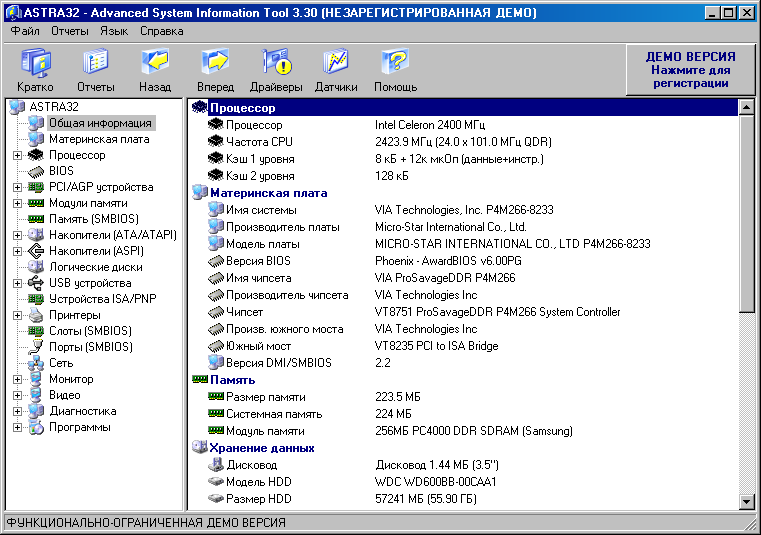Expand the Диагностика tree node

[17, 412]
